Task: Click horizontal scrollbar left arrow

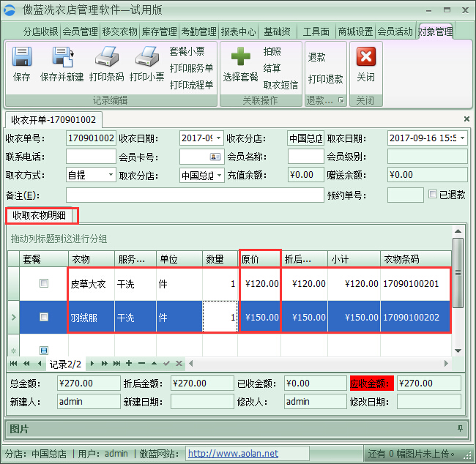Action: click(x=191, y=363)
